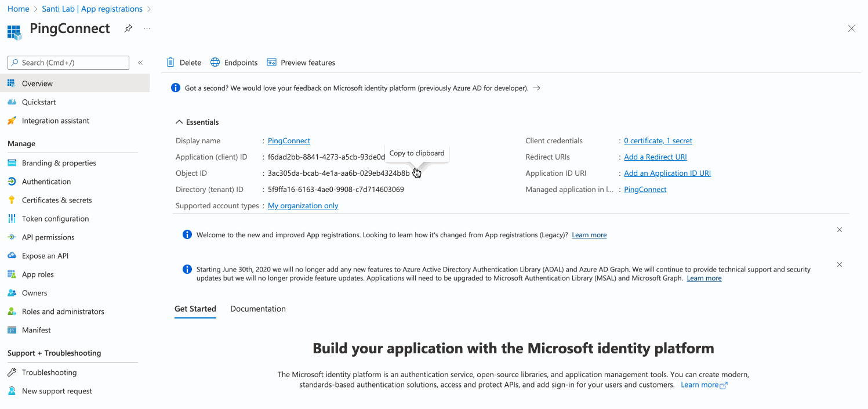The image size is (868, 409).
Task: Select the Get Started tab
Action: point(195,308)
